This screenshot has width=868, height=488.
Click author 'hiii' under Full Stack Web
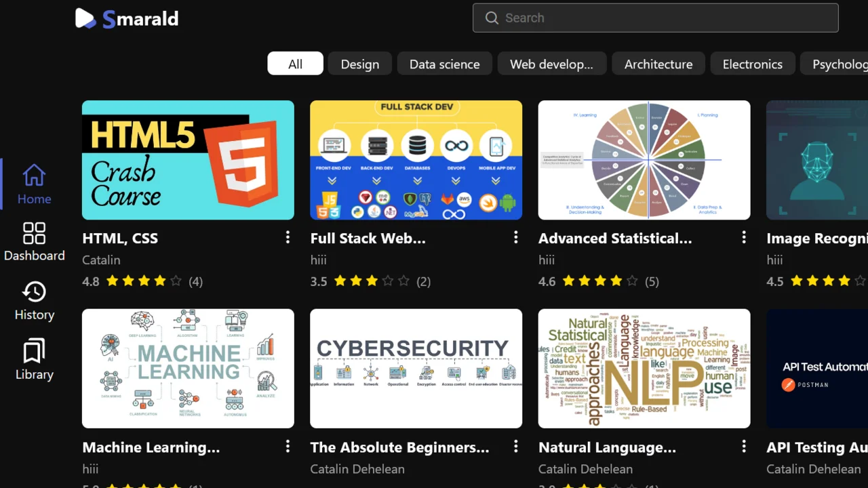pos(319,260)
